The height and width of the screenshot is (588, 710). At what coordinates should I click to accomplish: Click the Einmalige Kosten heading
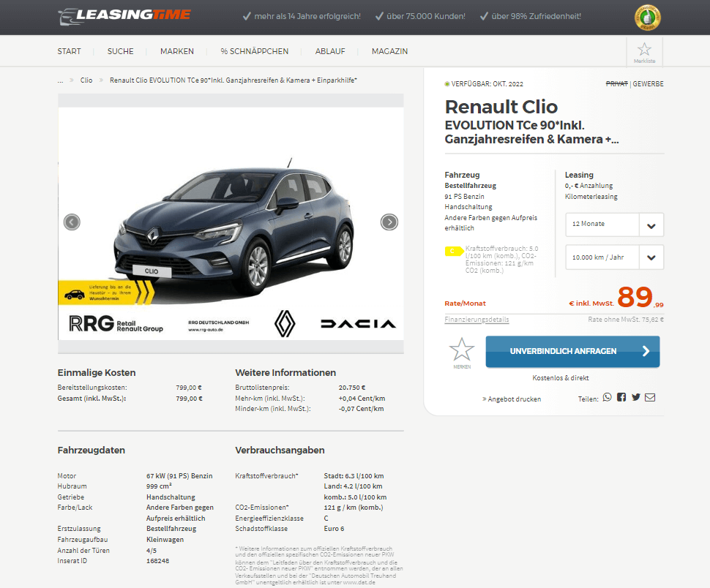pyautogui.click(x=97, y=373)
